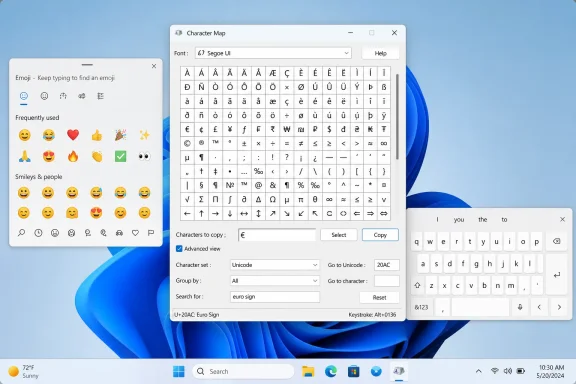
Task: Expand the Group by dropdown
Action: [274, 281]
